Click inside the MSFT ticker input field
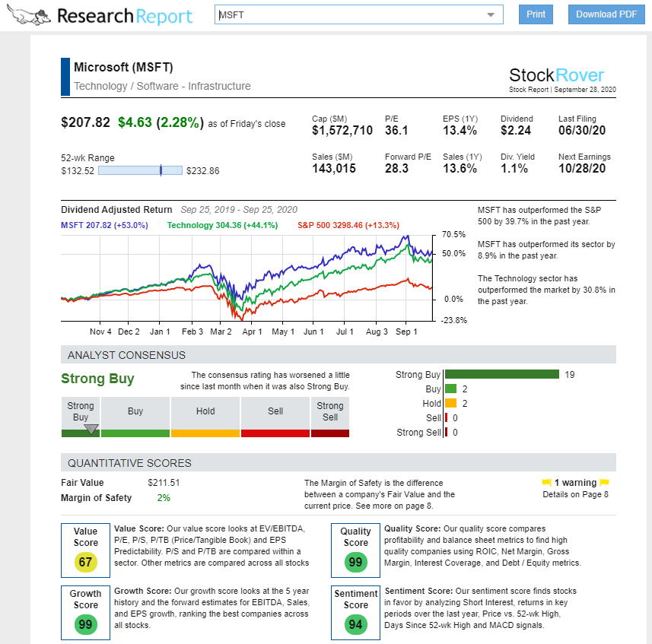The height and width of the screenshot is (644, 652). click(x=304, y=14)
